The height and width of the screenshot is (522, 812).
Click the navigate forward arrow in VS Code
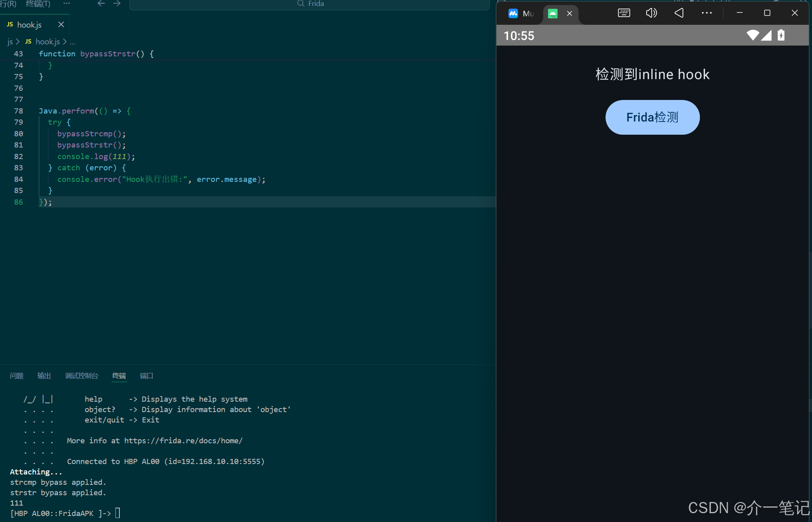pyautogui.click(x=117, y=4)
